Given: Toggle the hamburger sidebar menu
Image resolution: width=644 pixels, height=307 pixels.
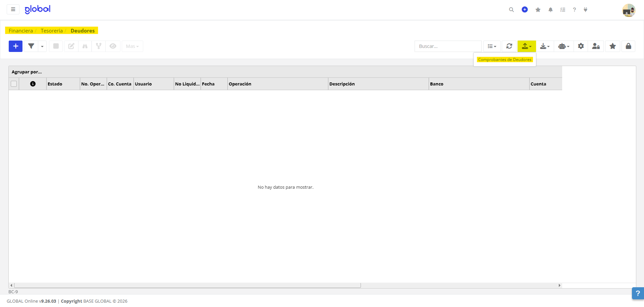Looking at the screenshot, I should 13,9.
